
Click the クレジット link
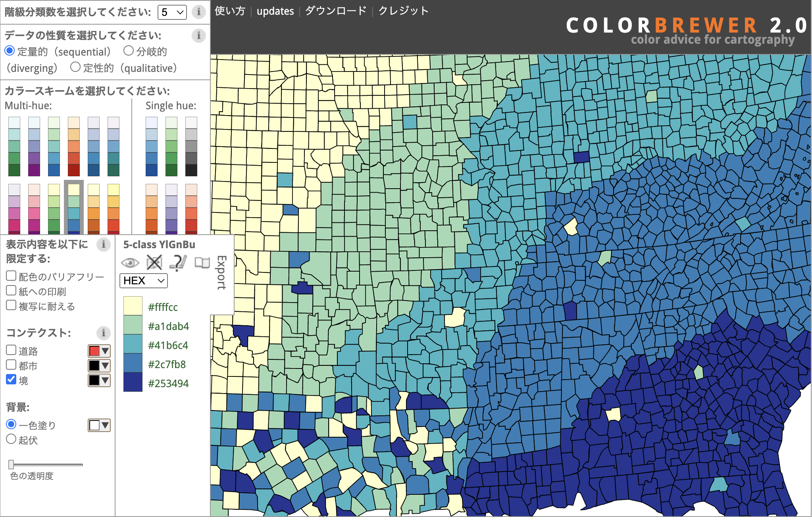coord(403,11)
